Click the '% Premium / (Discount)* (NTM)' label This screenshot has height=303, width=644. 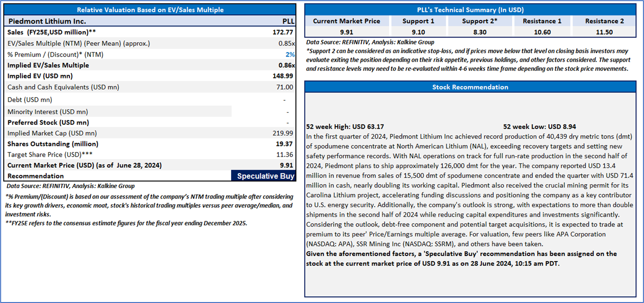tap(55, 55)
